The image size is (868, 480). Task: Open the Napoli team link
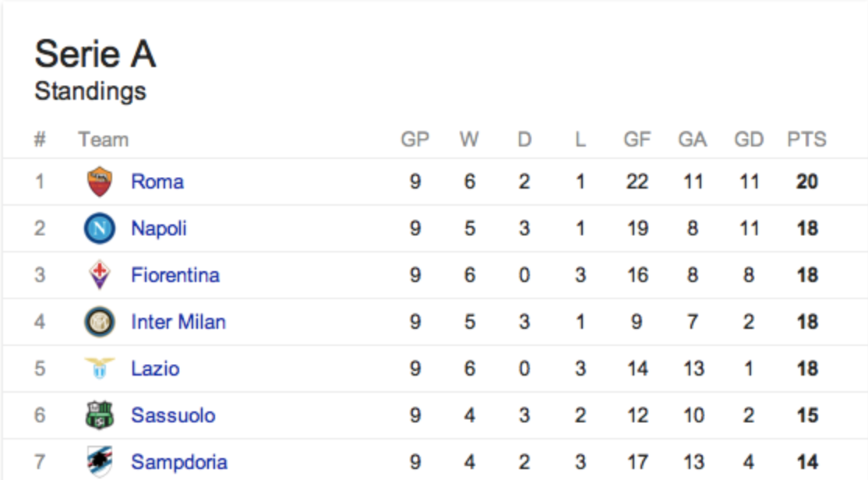click(159, 228)
